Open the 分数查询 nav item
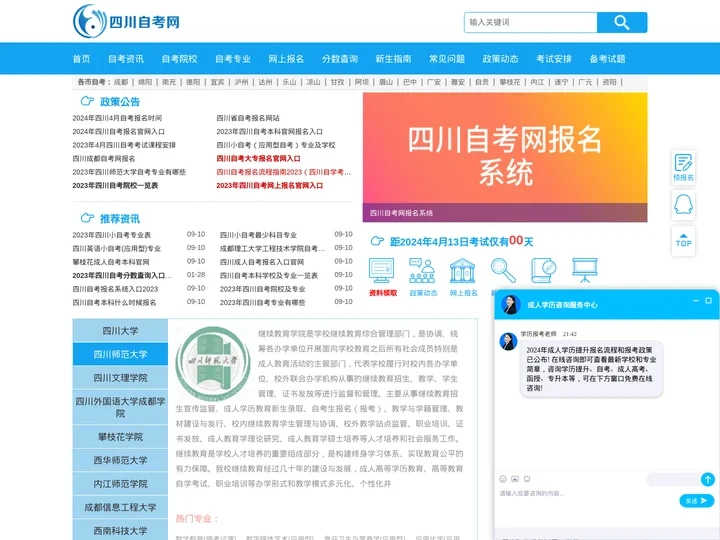720x540 pixels. [340, 59]
